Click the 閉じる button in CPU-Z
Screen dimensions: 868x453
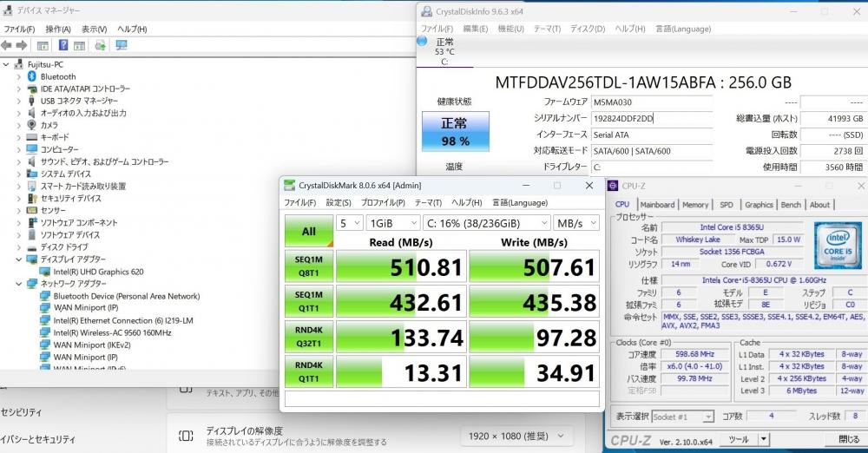coord(849,439)
